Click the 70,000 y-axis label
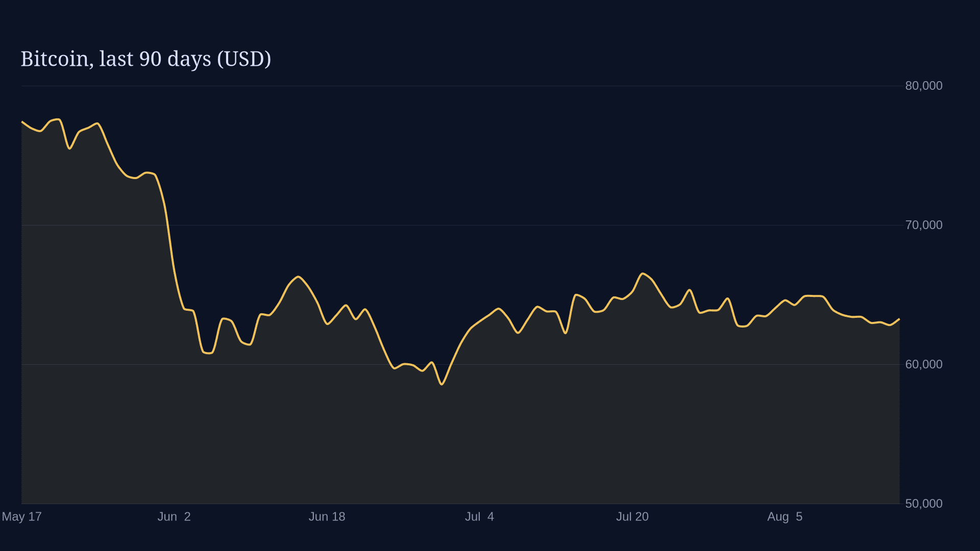This screenshot has height=551, width=980. point(924,225)
